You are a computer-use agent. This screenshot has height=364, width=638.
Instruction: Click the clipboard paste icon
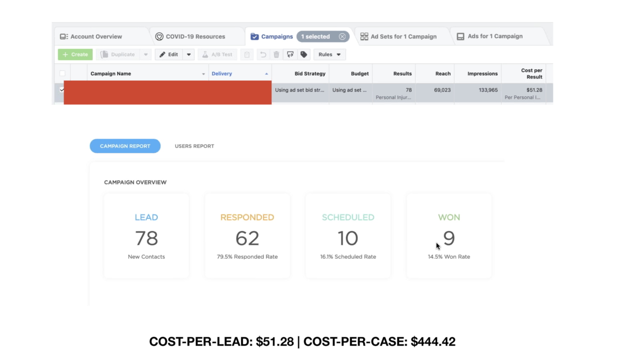tap(247, 55)
